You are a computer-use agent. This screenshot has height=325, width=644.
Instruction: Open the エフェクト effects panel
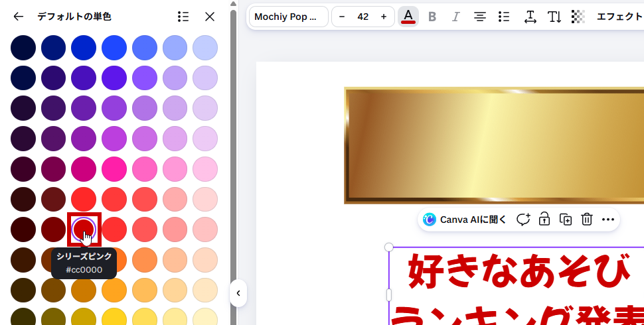(x=619, y=17)
